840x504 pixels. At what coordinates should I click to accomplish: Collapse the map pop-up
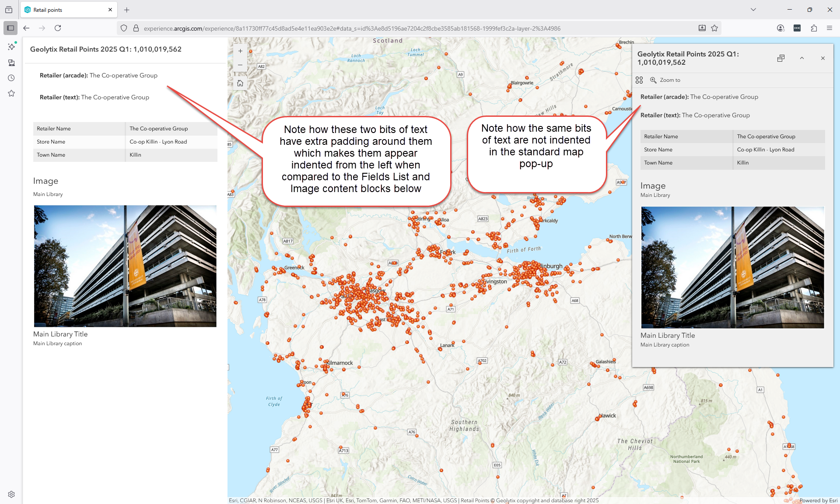802,58
